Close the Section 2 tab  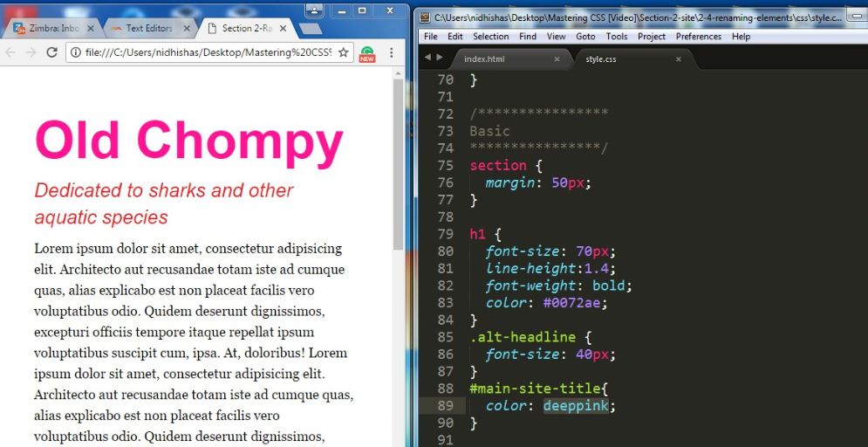(283, 28)
